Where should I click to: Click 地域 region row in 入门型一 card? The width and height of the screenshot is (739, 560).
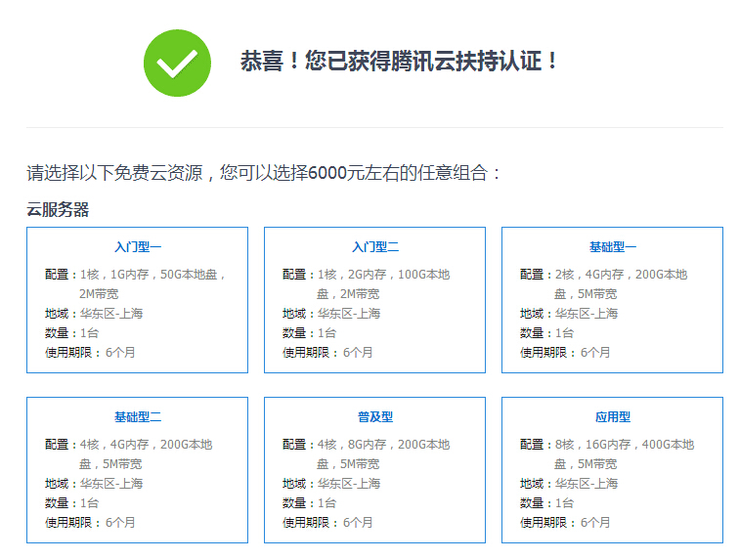tap(94, 314)
